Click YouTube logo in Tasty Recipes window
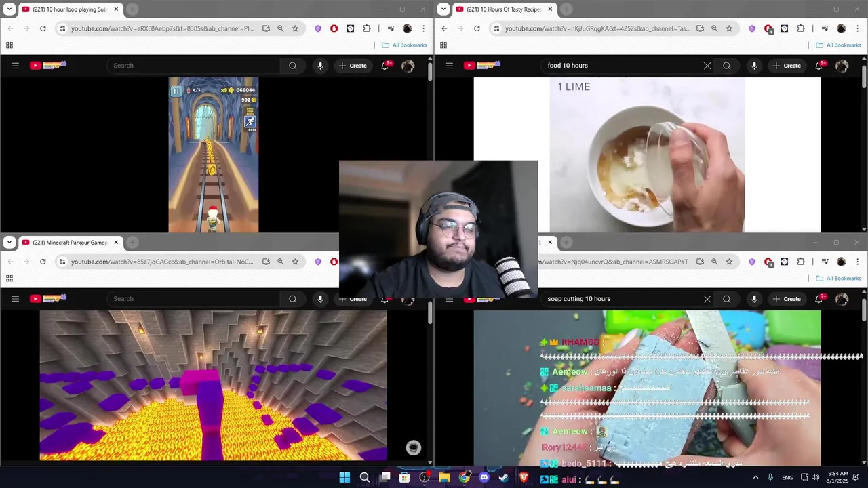The width and height of the screenshot is (868, 488). point(481,65)
